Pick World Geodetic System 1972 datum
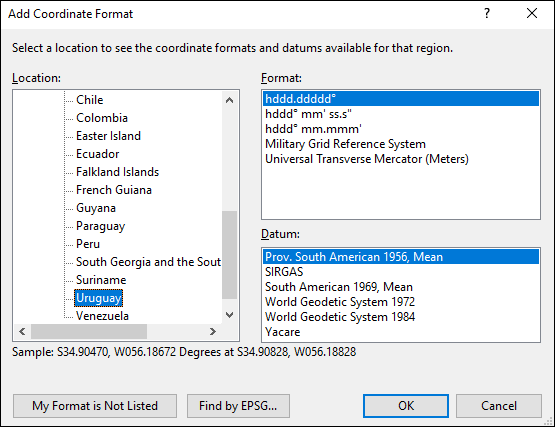 point(401,302)
